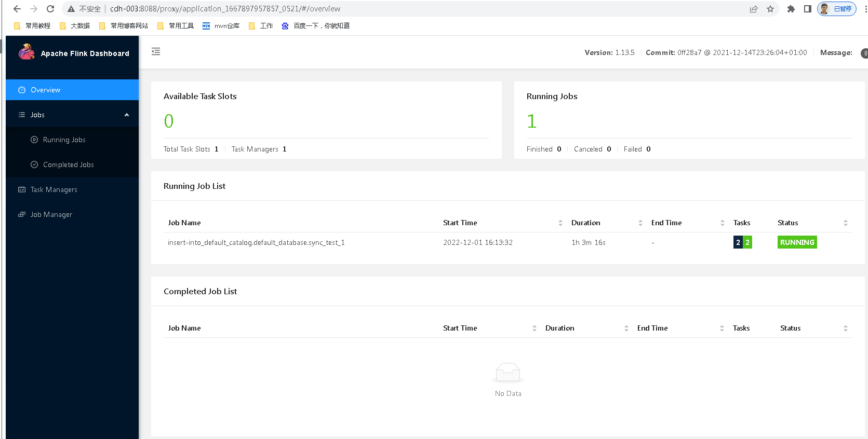Click the green running tasks count badge
Viewport: 868px width, 439px height.
(x=747, y=242)
